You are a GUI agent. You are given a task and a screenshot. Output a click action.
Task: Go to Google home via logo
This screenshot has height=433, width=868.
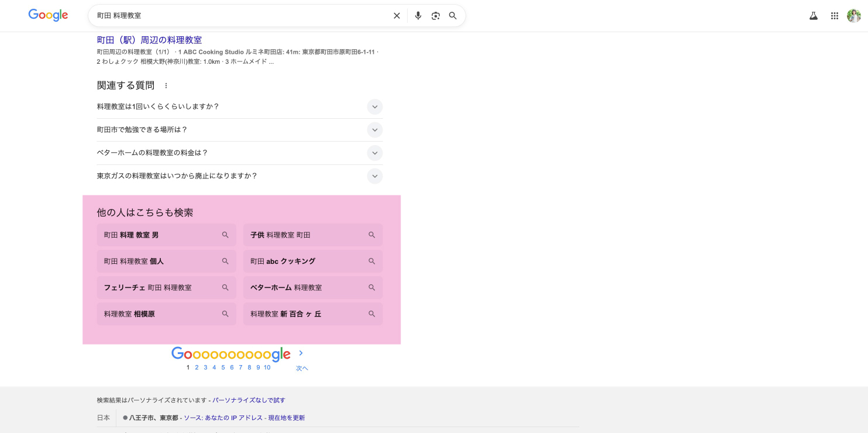point(48,16)
